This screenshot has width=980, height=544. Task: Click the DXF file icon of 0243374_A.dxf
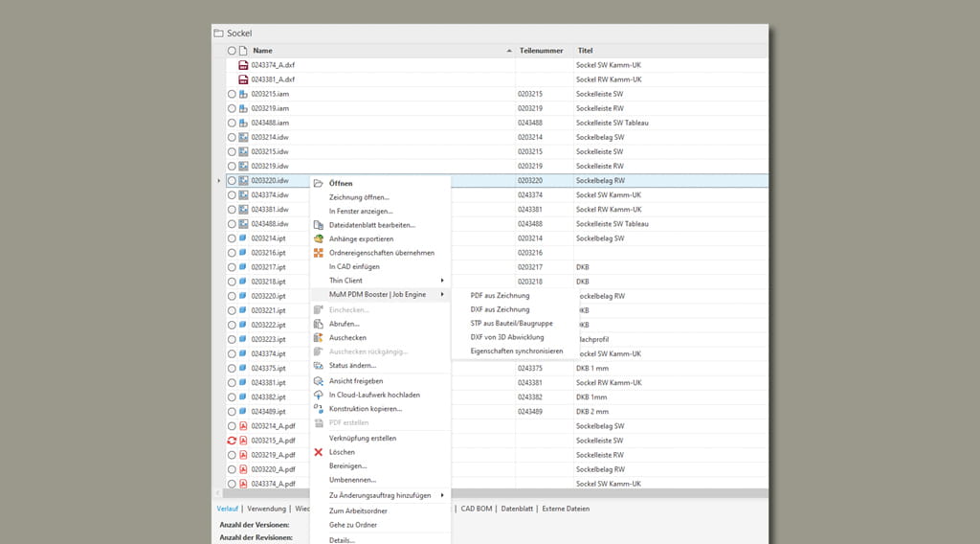pyautogui.click(x=243, y=65)
